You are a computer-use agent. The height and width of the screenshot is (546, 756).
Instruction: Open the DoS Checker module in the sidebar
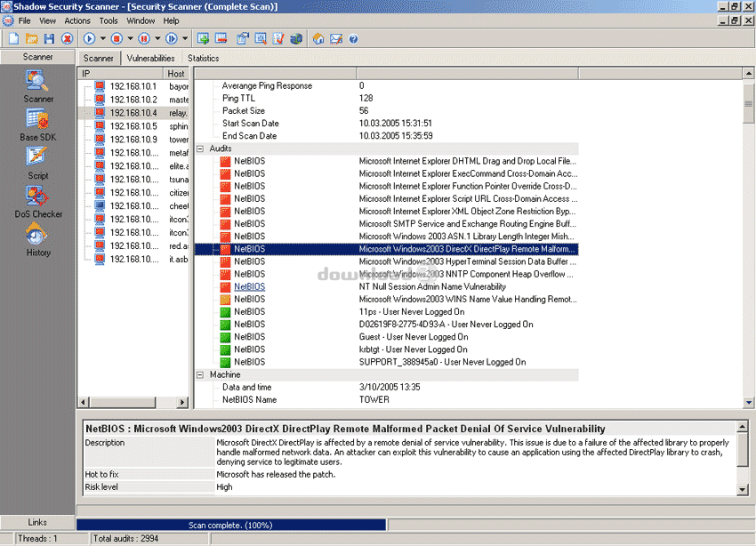(38, 202)
